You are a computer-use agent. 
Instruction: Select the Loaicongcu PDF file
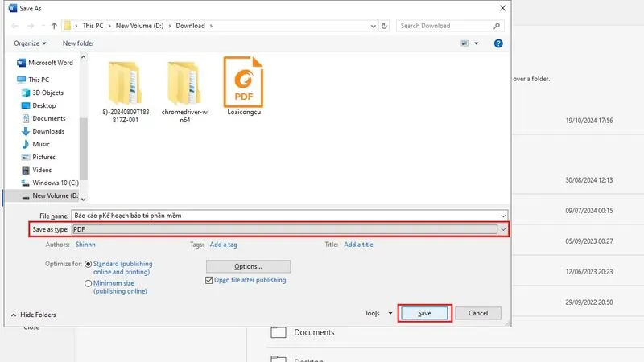[244, 86]
